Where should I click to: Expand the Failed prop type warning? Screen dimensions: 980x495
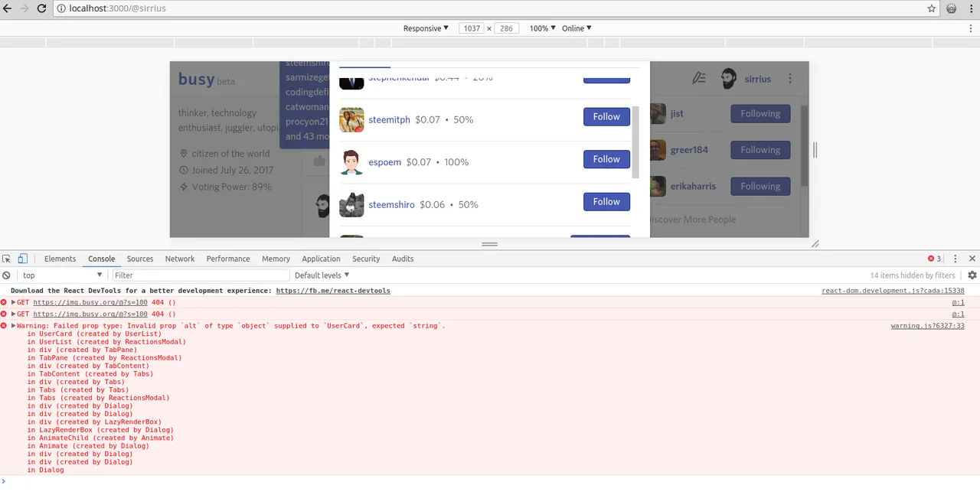[14, 326]
